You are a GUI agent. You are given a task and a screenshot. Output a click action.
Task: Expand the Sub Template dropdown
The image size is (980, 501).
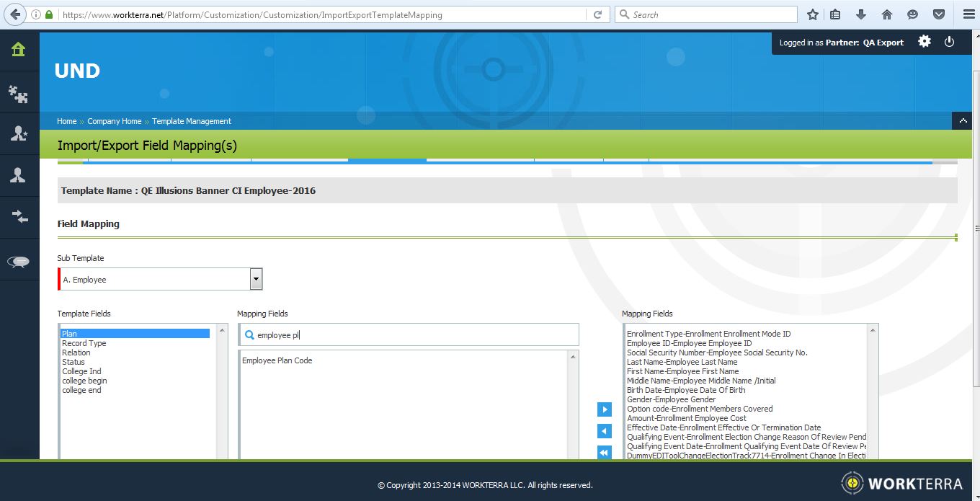[x=256, y=280]
